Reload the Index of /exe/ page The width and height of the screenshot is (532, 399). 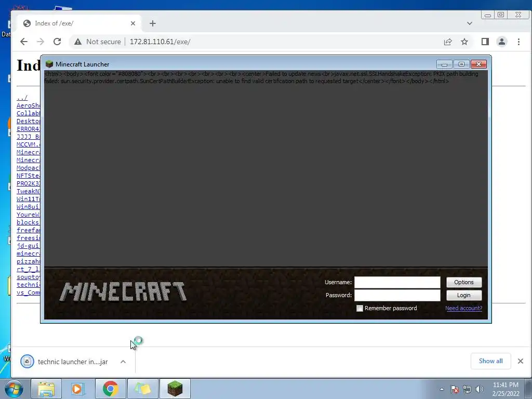point(57,42)
